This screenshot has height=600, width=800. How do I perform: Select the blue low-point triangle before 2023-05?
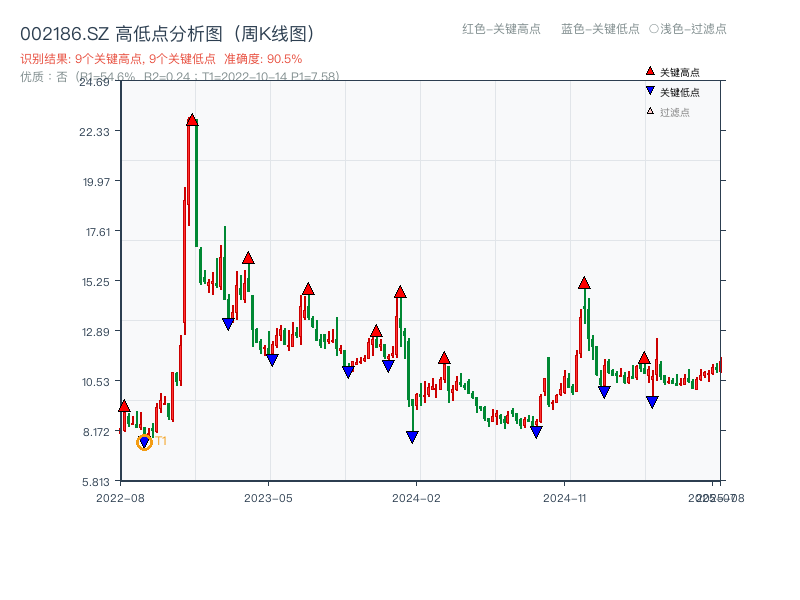(227, 322)
